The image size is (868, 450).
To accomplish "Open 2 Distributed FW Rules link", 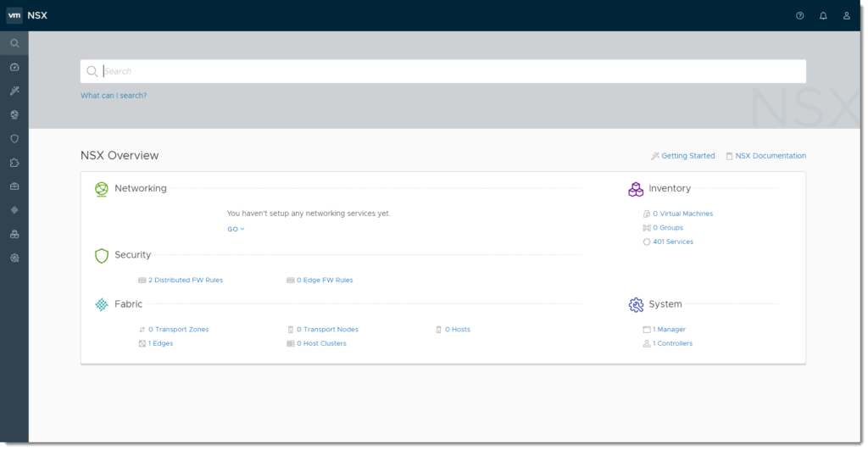I will pos(186,280).
